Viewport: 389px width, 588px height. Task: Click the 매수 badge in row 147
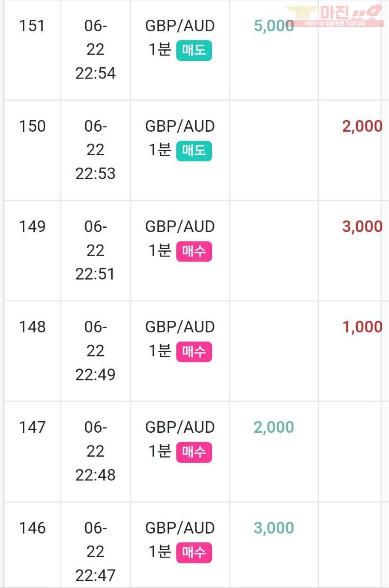pos(194,452)
